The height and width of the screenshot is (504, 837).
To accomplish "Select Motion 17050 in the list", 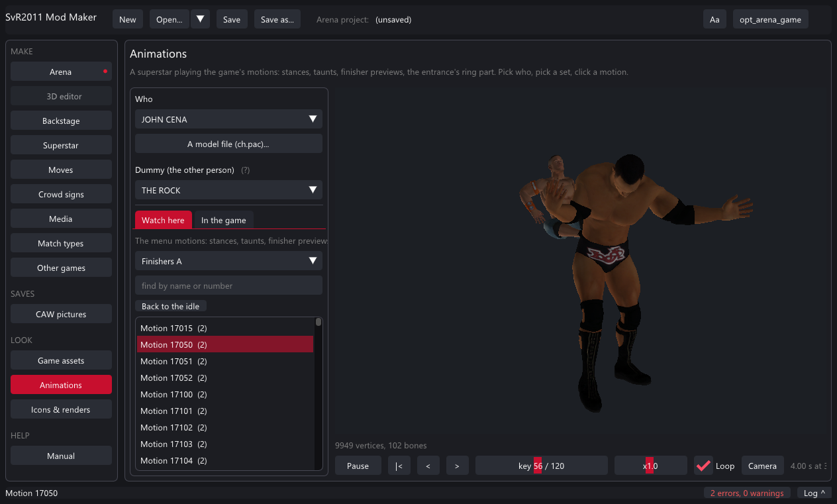I will coord(225,344).
